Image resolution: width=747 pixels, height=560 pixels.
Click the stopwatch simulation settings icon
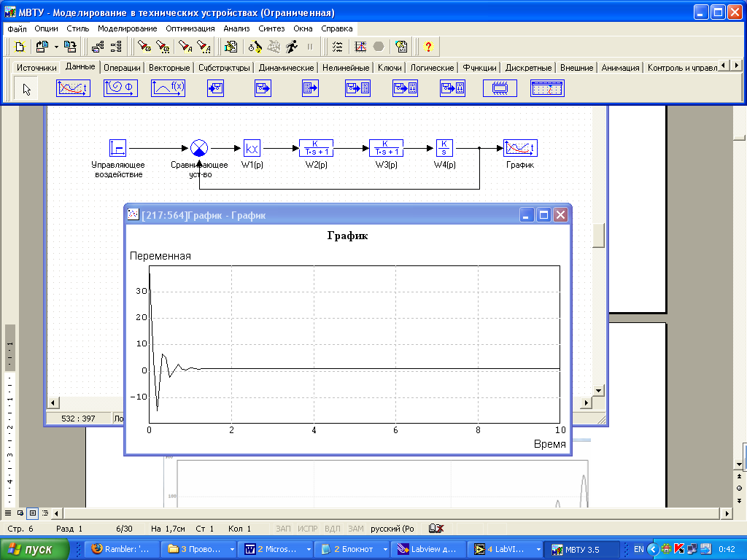[255, 47]
